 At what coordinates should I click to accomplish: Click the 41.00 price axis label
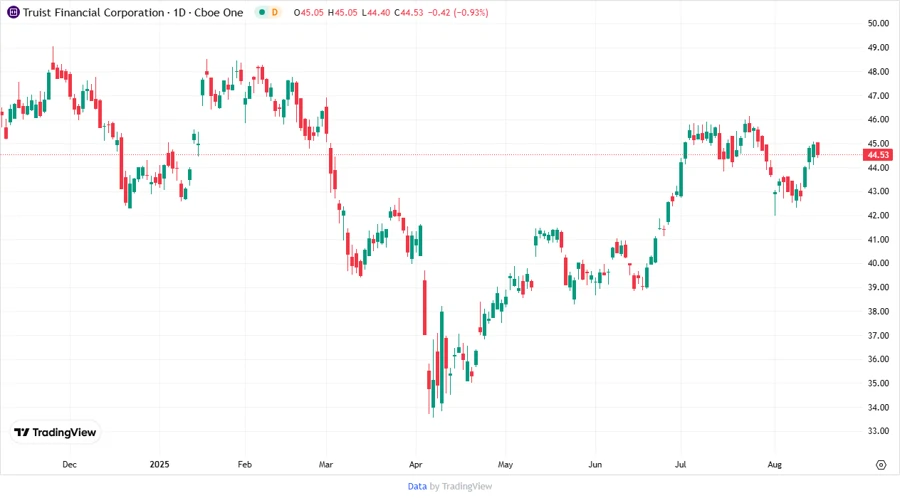pos(878,240)
